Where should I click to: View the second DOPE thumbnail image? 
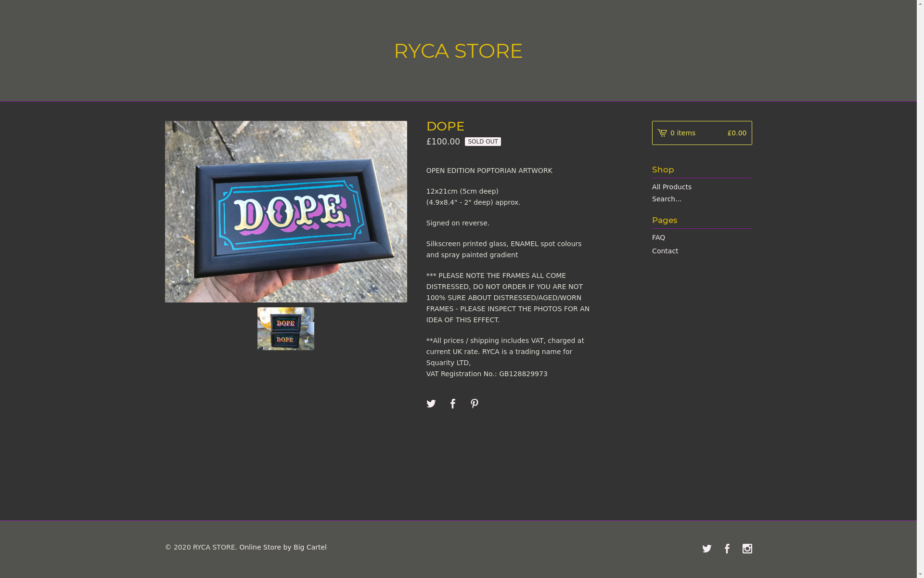(286, 328)
